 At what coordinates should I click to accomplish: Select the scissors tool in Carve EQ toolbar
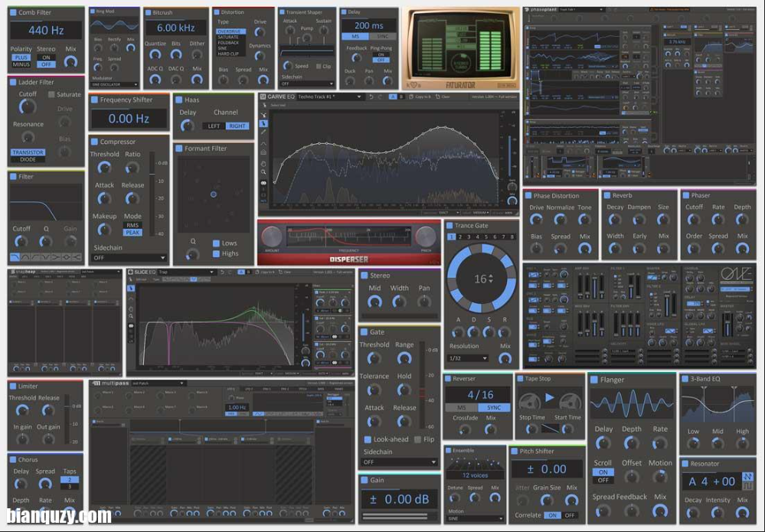click(263, 115)
